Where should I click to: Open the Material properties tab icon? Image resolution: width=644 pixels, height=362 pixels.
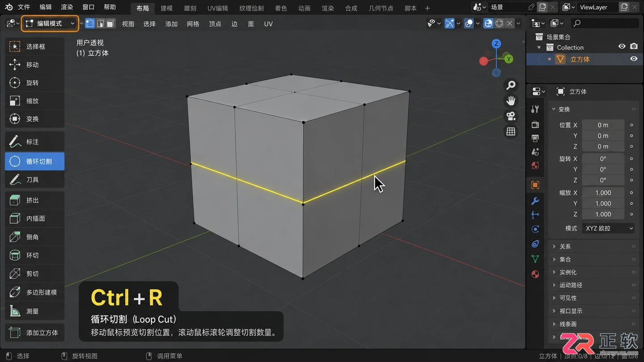[x=535, y=274]
